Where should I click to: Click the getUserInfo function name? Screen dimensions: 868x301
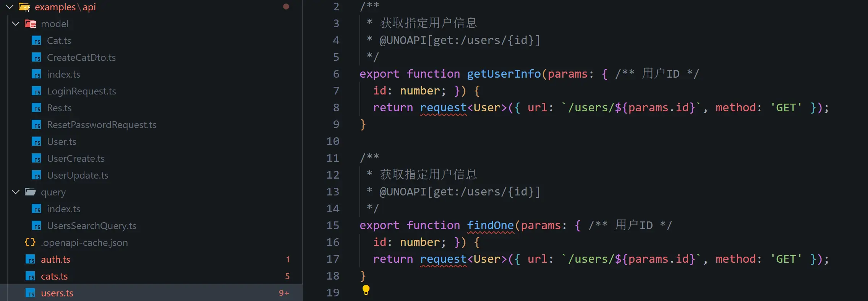(x=504, y=74)
